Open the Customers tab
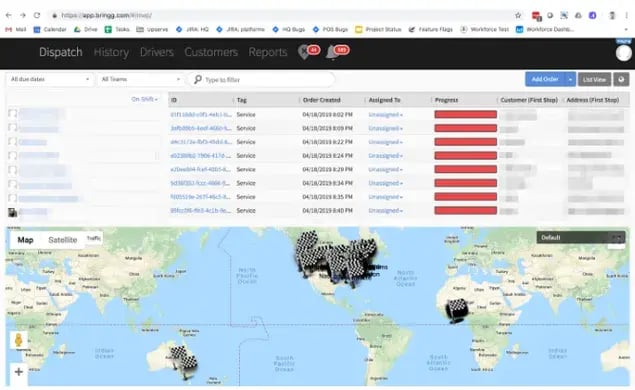 [211, 52]
